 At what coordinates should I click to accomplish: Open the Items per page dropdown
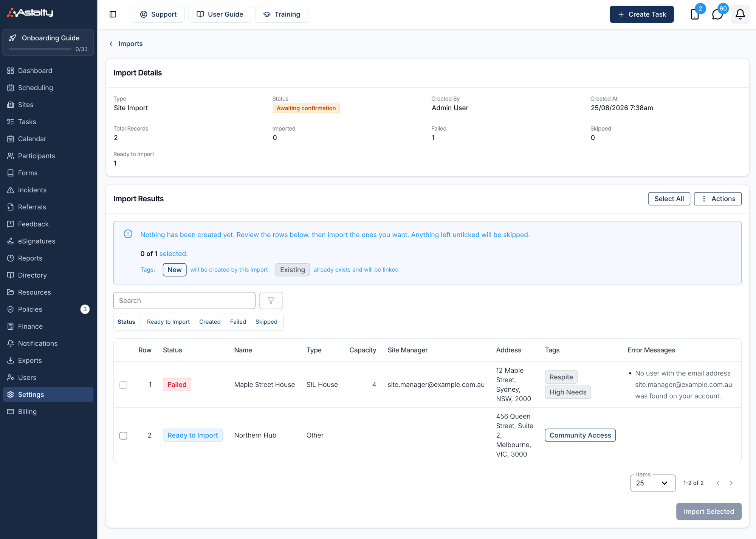[x=653, y=483]
